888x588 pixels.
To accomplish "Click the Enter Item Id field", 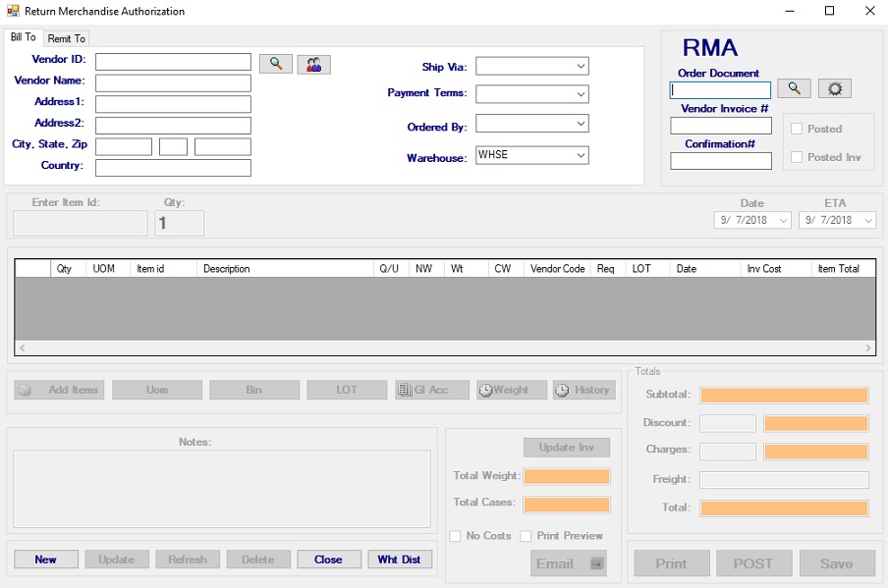I will click(81, 223).
